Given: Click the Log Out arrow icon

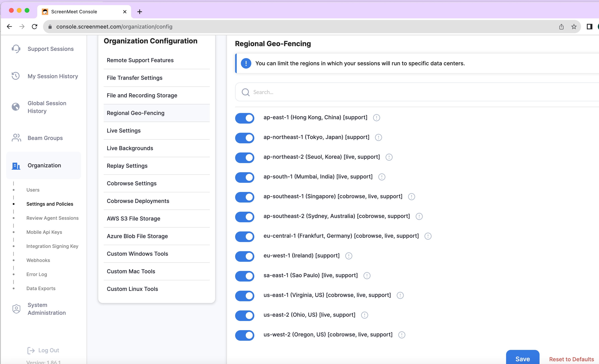Looking at the screenshot, I should point(31,350).
